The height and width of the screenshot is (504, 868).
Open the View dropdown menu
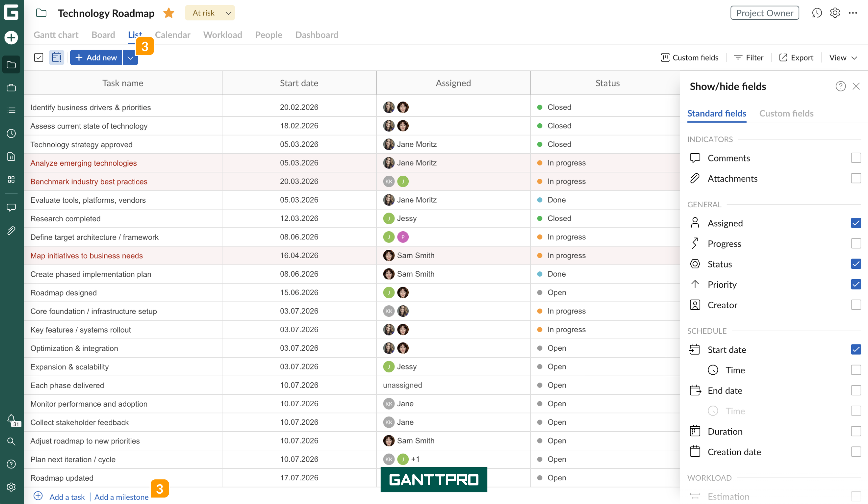coord(843,58)
